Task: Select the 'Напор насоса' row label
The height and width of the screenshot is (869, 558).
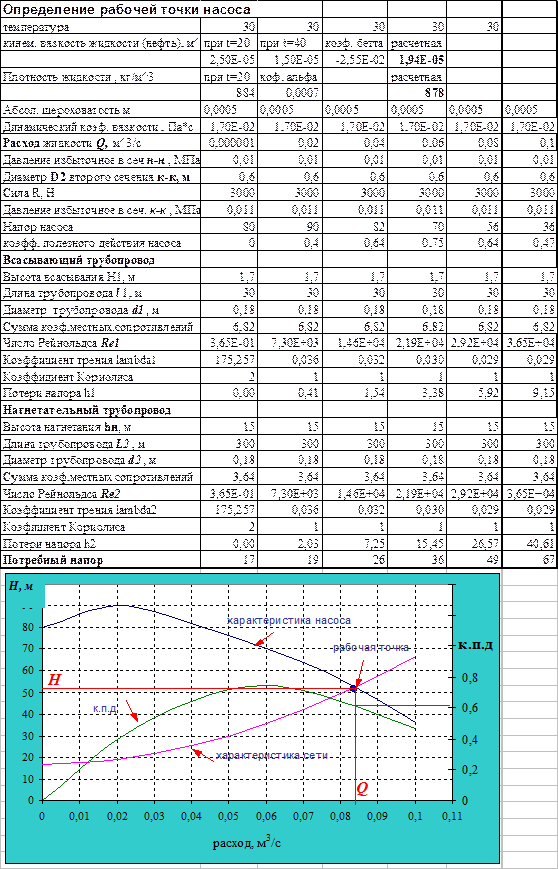Action: [38, 227]
